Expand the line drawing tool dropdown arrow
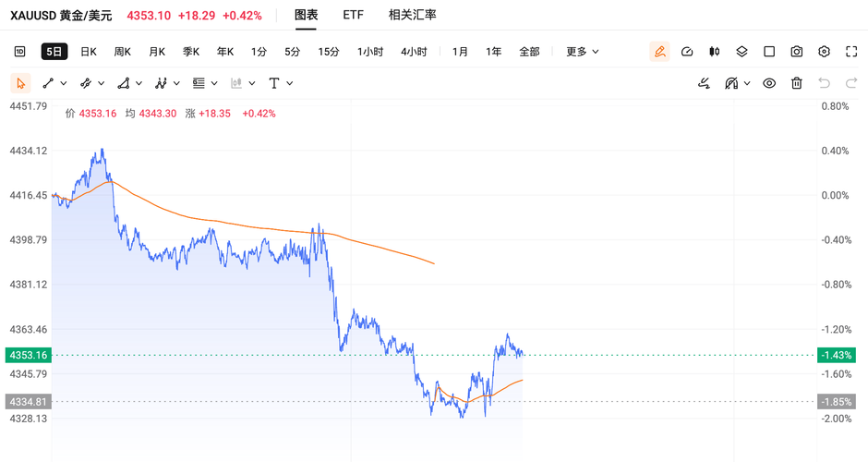The width and height of the screenshot is (868, 462). [64, 83]
